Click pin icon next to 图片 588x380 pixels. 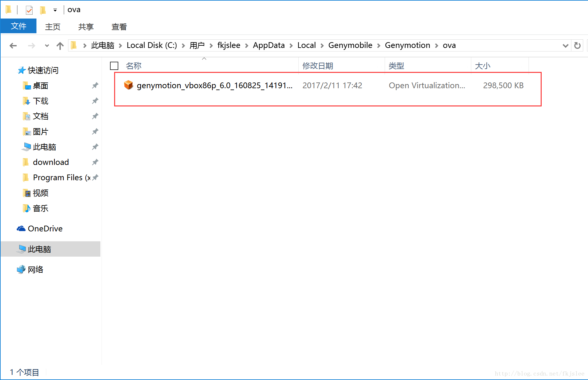click(95, 131)
